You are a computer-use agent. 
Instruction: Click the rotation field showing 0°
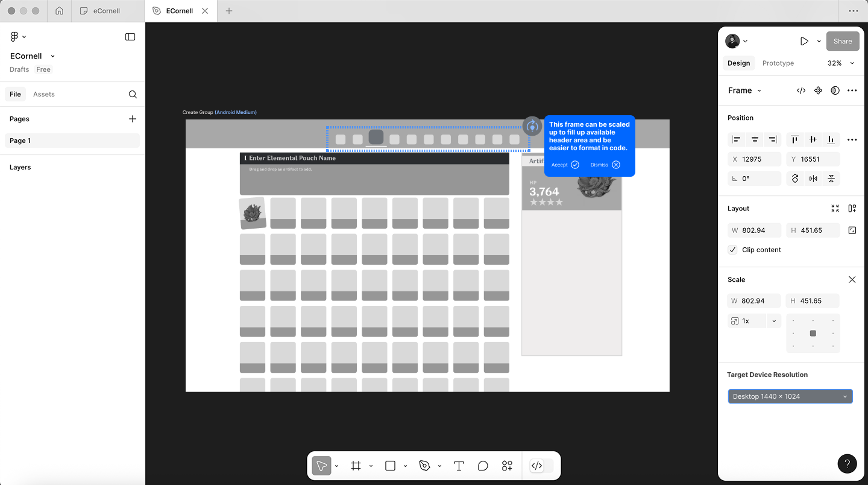[755, 179]
